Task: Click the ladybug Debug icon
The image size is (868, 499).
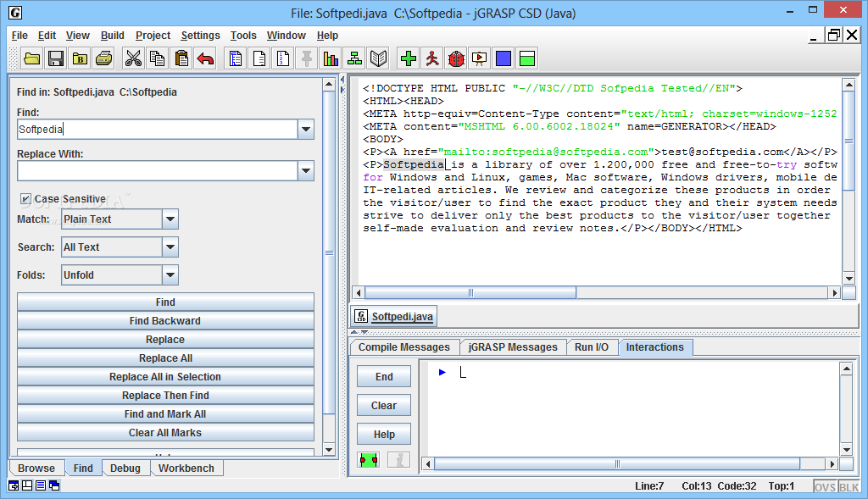Action: pyautogui.click(x=455, y=58)
